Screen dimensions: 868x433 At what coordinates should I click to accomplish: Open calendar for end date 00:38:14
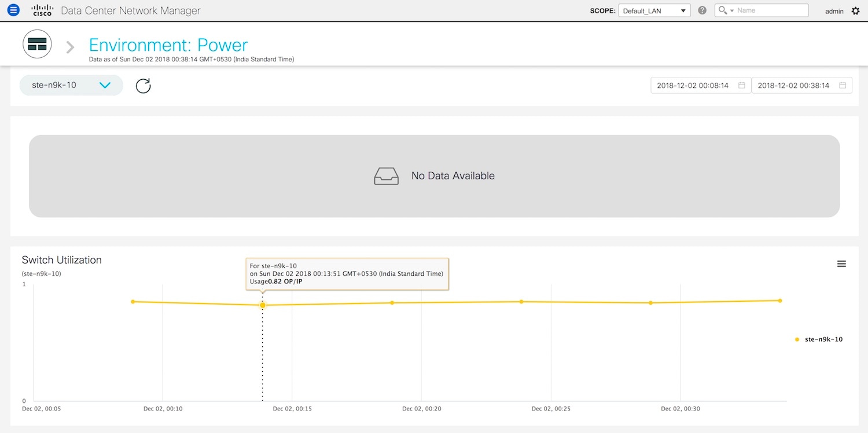[x=843, y=86]
